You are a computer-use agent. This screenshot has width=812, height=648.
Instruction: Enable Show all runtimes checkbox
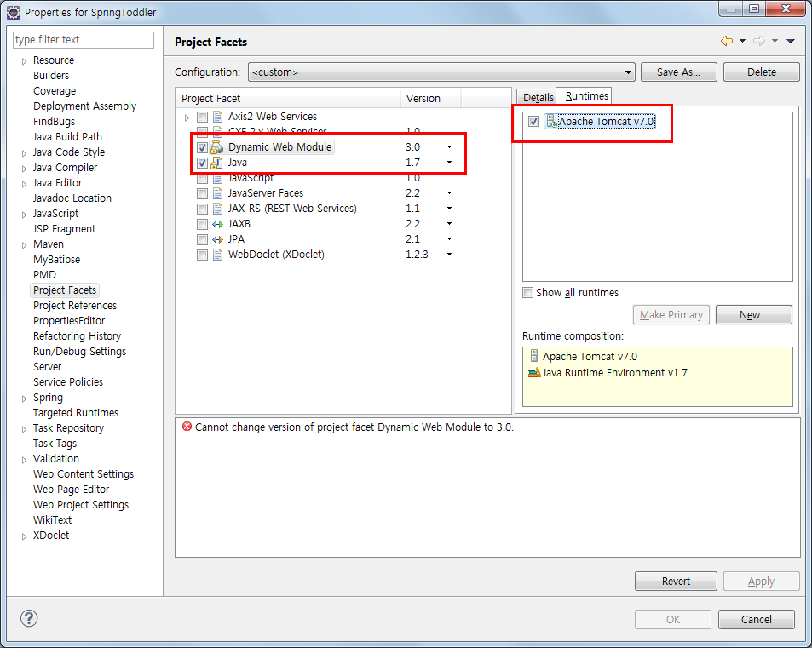(x=527, y=292)
